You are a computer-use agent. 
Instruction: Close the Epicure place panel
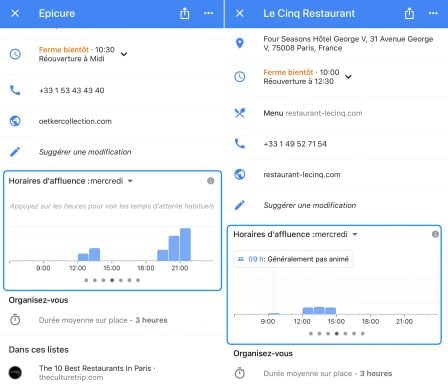coord(15,13)
